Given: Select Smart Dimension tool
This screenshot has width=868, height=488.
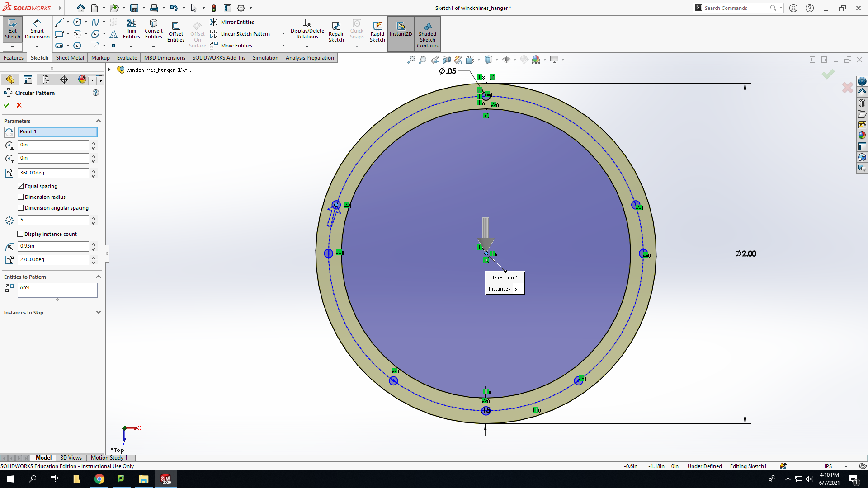Looking at the screenshot, I should (x=37, y=30).
